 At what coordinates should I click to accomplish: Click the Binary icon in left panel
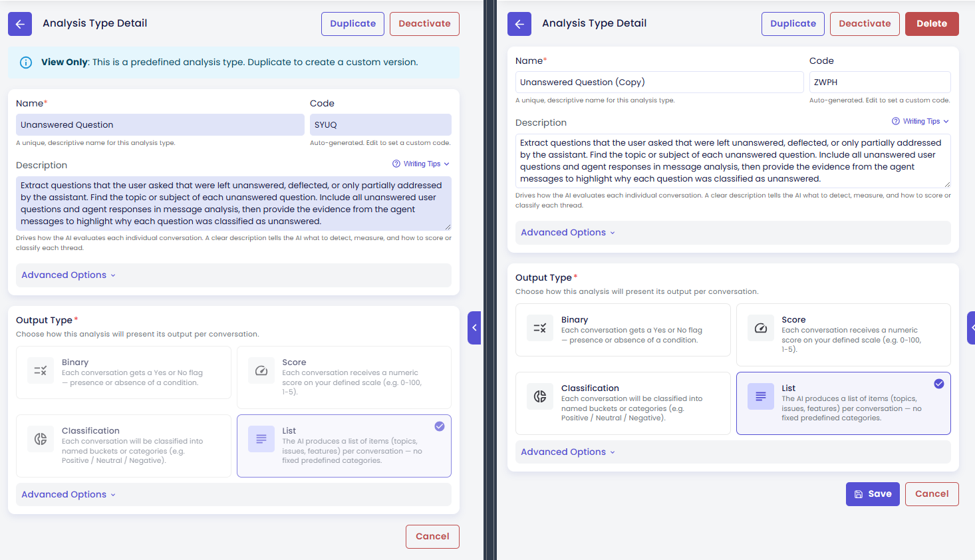(41, 370)
